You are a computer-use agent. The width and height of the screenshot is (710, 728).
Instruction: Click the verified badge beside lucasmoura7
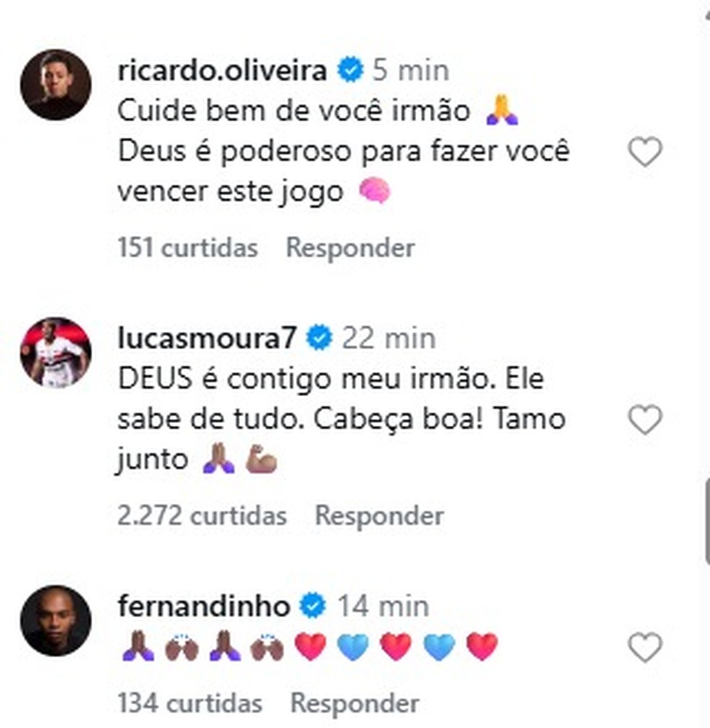(319, 338)
